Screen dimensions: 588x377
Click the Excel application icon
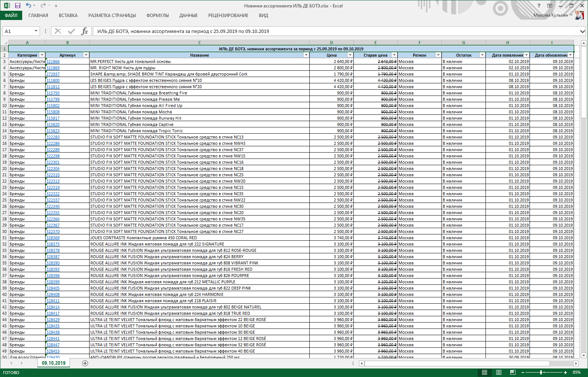pyautogui.click(x=7, y=6)
